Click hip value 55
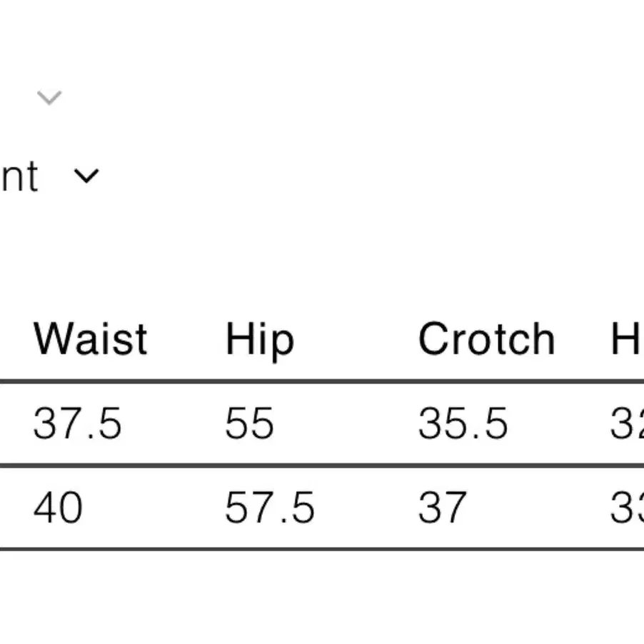644x644 pixels. tap(249, 423)
